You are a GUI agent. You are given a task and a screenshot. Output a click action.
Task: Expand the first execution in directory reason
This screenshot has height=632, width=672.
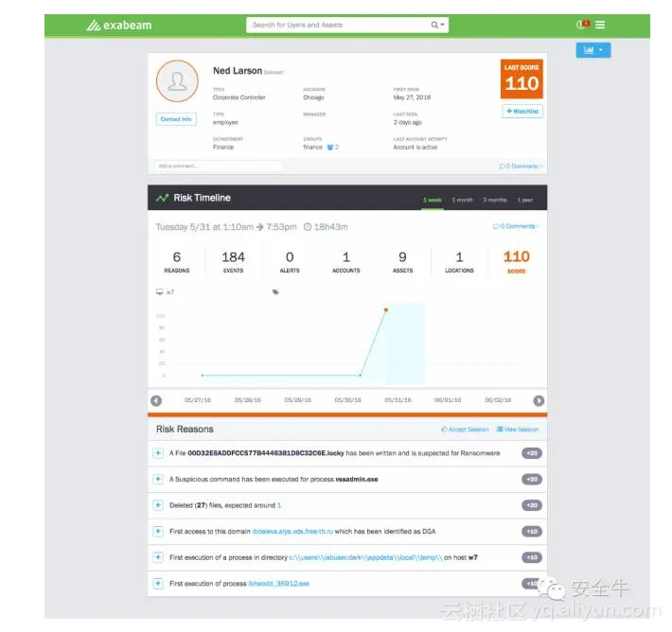click(x=158, y=557)
